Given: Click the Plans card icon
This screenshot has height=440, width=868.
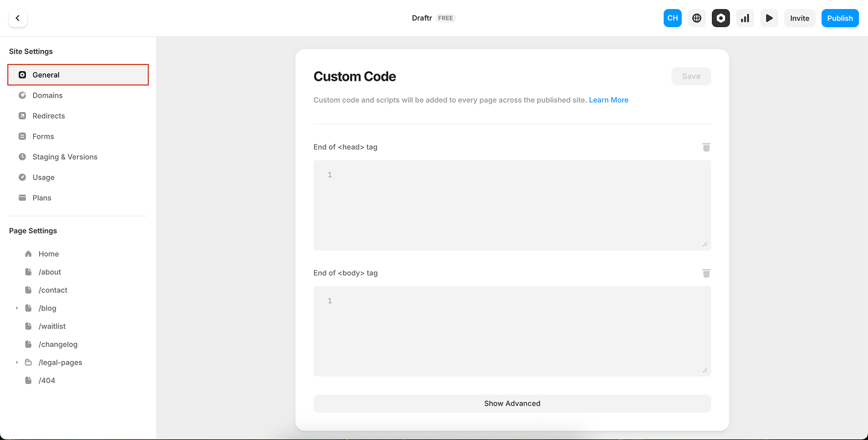Looking at the screenshot, I should 22,198.
